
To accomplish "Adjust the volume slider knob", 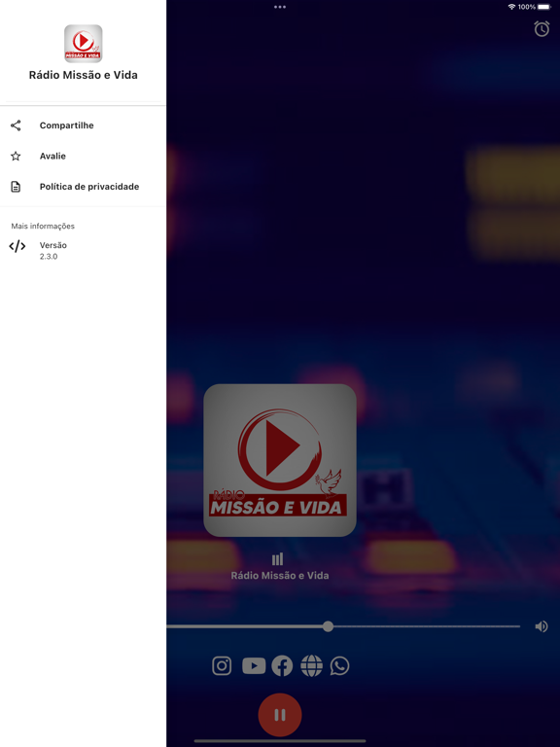I will click(328, 626).
